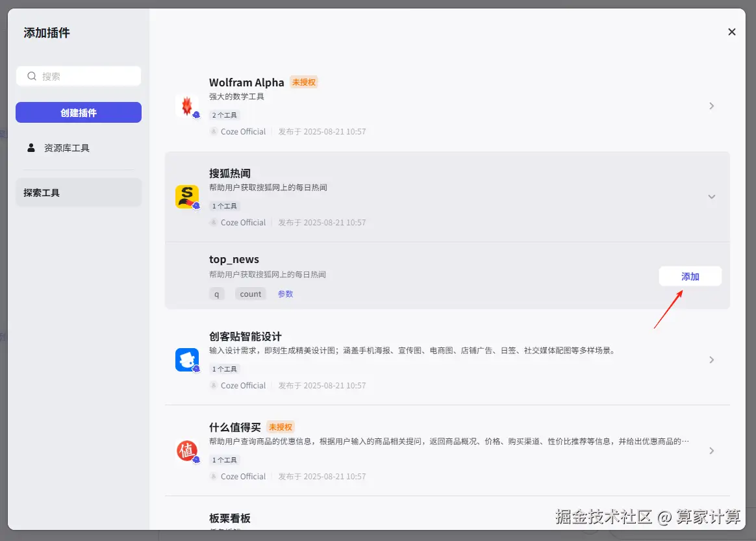Click the 1个工具 tag under 创客贴智能设计
Screen dimensions: 756x541
click(x=225, y=369)
